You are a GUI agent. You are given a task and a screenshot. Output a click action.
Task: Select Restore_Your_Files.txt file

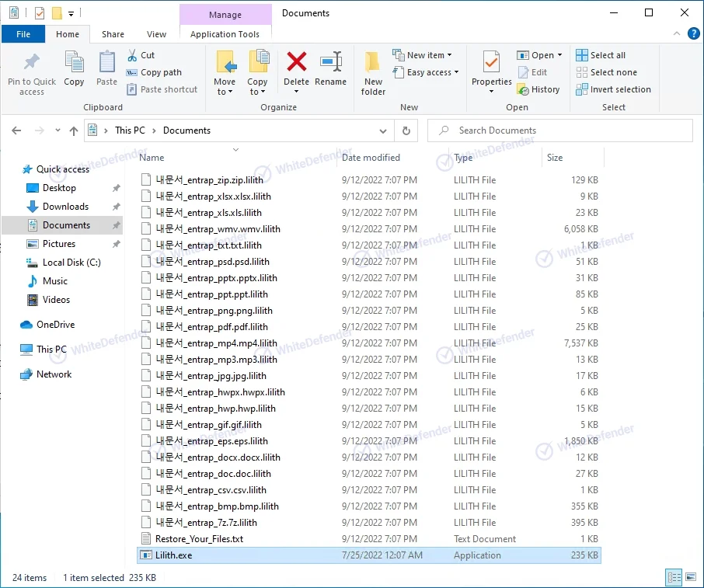coord(199,539)
